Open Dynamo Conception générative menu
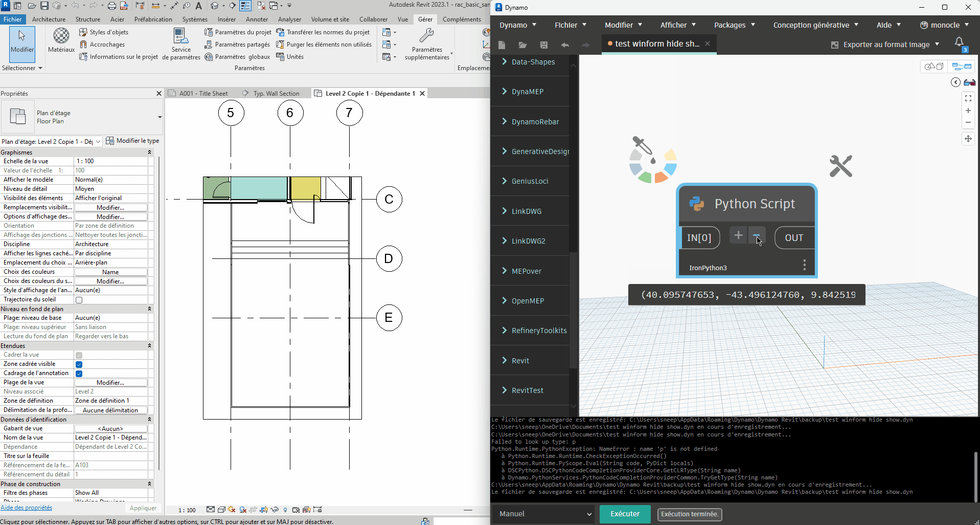Screen dimensions: 980x525 [815, 25]
